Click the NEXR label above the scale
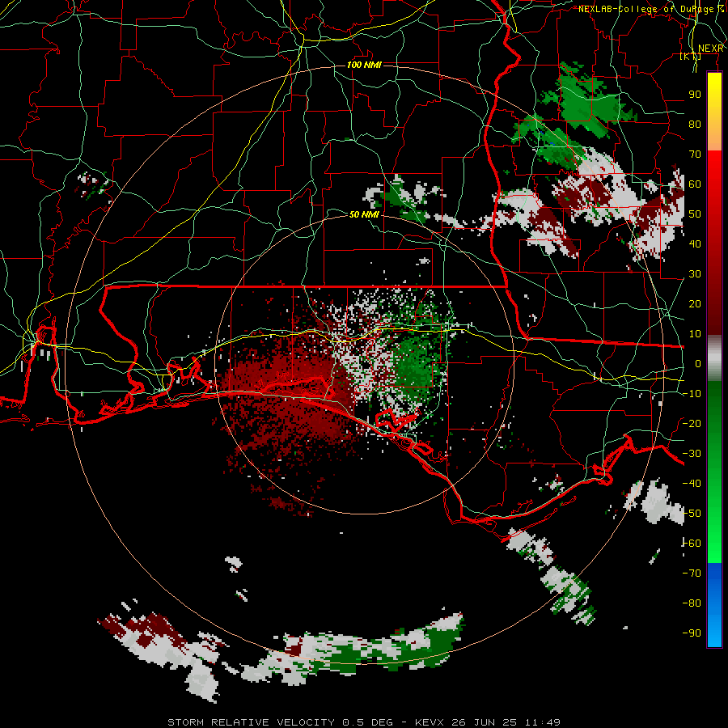The image size is (728, 728). [710, 49]
